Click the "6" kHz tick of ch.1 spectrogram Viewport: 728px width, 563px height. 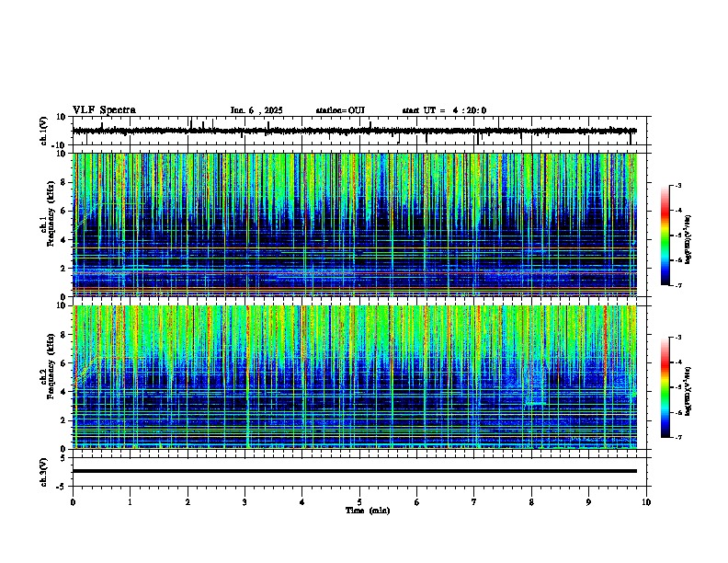[x=64, y=211]
